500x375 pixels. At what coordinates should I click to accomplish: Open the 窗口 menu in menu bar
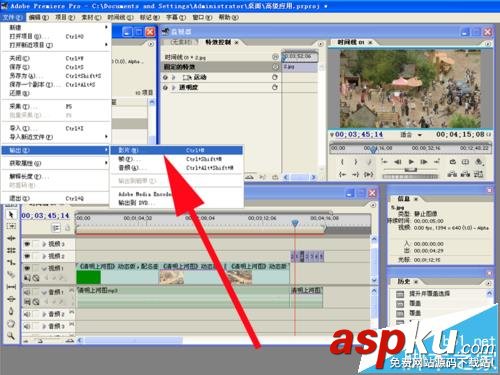202,17
